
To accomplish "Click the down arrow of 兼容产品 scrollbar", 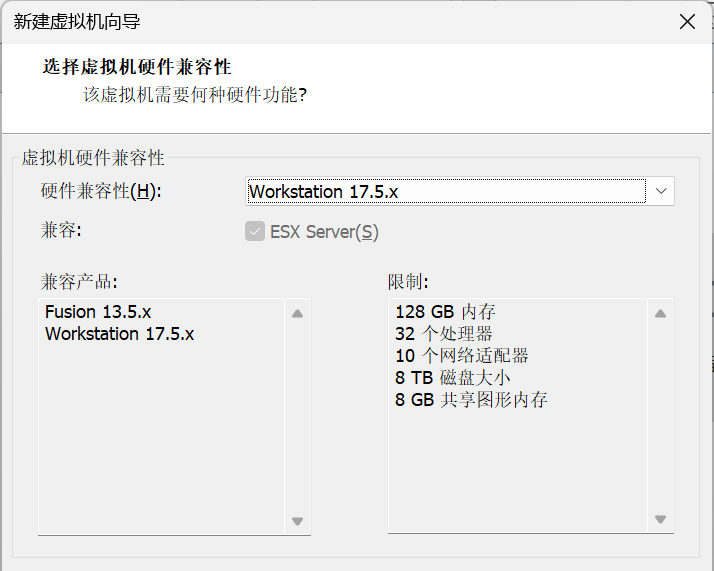I will tap(297, 521).
